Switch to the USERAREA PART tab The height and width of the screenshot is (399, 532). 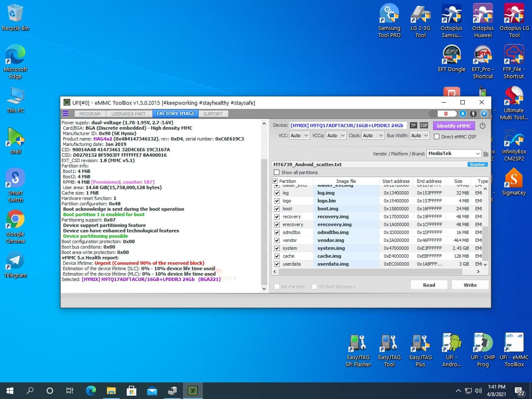pos(128,114)
